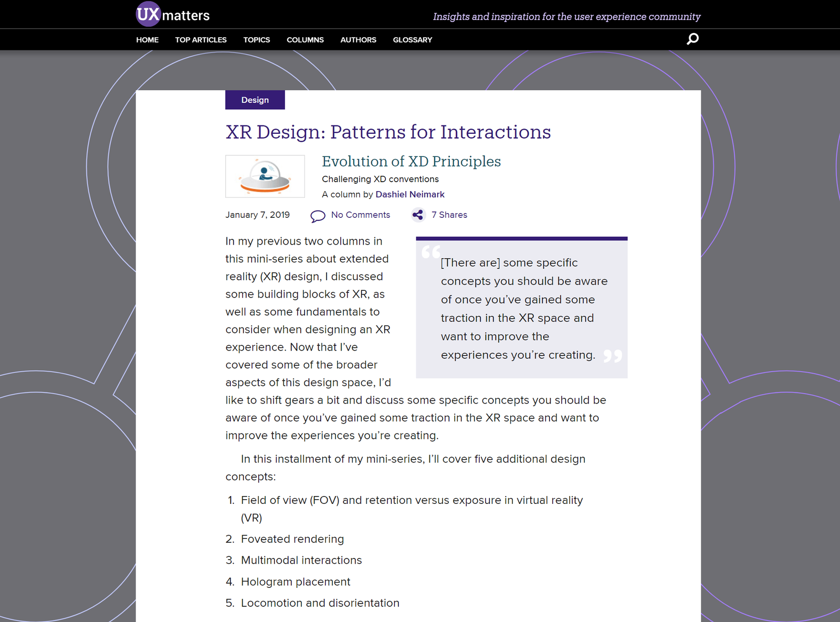This screenshot has height=622, width=840.
Task: Open the HOME menu item
Action: [147, 39]
